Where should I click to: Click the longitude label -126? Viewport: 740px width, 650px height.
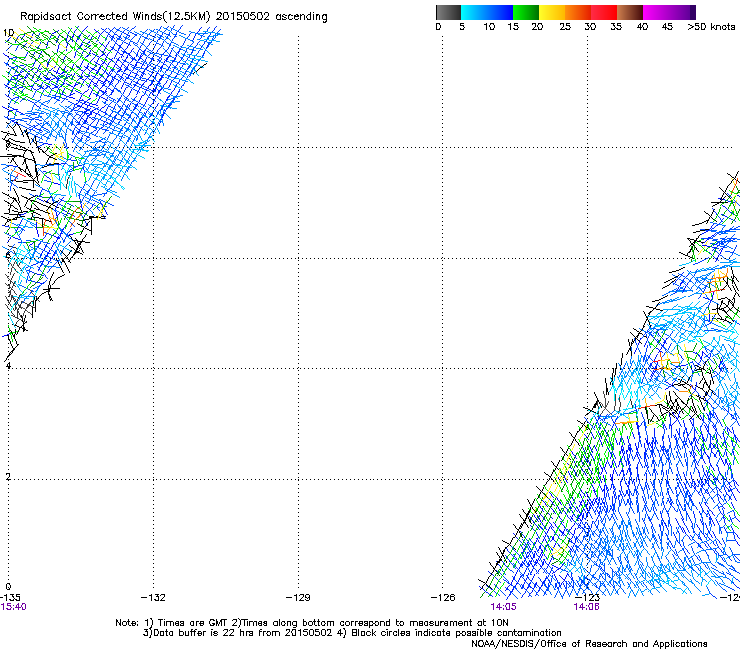click(x=443, y=598)
